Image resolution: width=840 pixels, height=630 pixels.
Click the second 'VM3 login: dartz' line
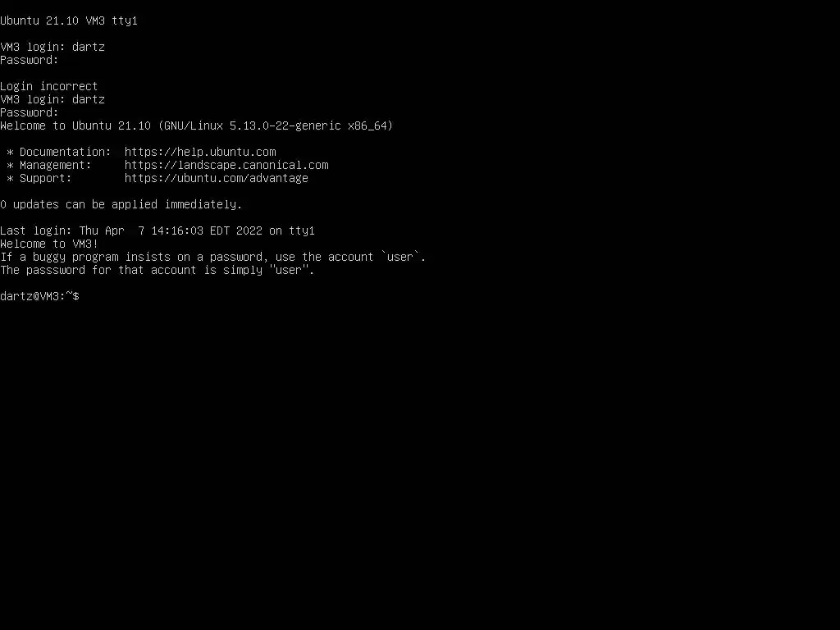pos(52,99)
